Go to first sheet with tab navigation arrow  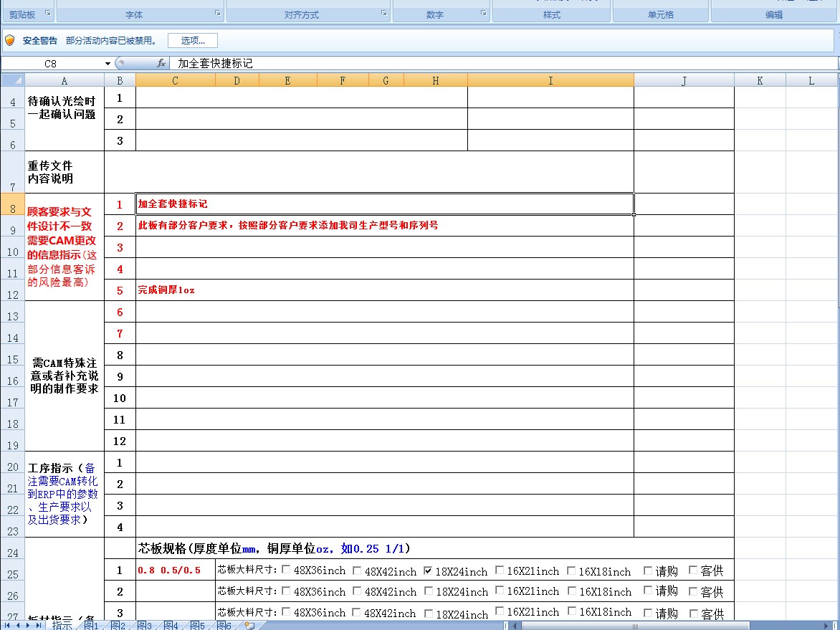coord(7,625)
